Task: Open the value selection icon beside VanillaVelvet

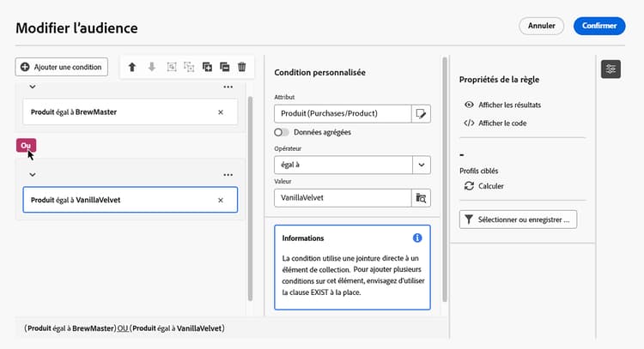Action: point(421,197)
